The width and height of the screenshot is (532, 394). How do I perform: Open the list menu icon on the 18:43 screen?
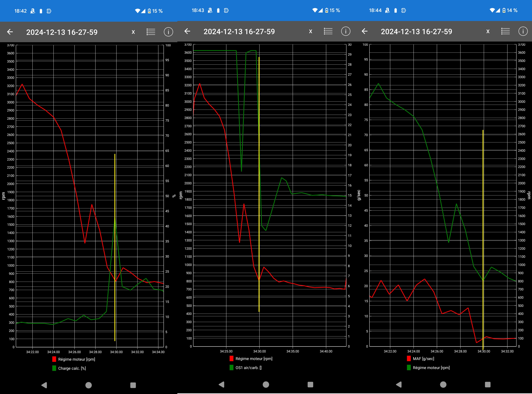click(x=328, y=31)
